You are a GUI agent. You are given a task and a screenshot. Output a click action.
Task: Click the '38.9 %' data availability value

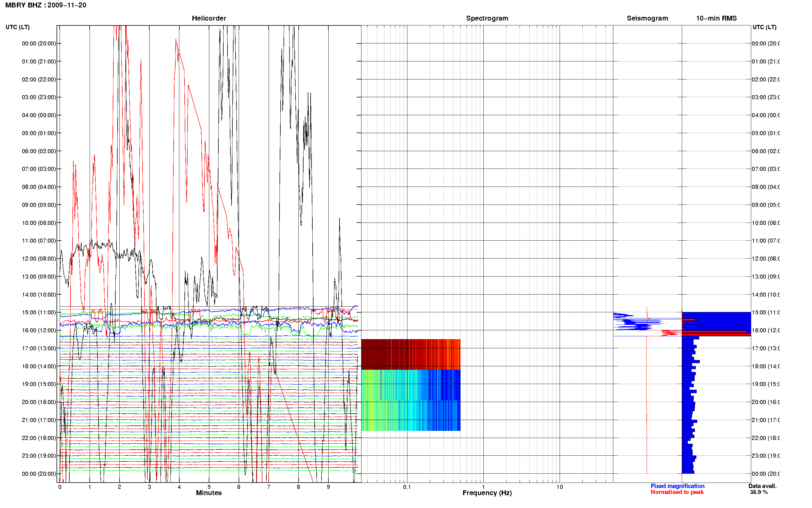point(759,492)
